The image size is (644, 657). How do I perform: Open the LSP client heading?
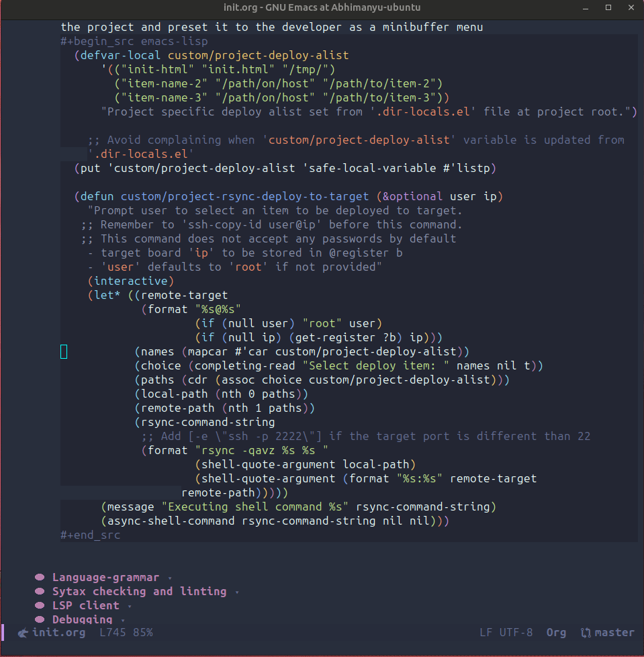coord(86,605)
